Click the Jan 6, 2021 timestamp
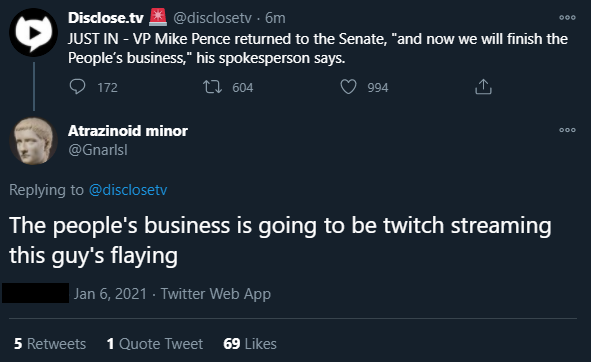 coord(110,294)
